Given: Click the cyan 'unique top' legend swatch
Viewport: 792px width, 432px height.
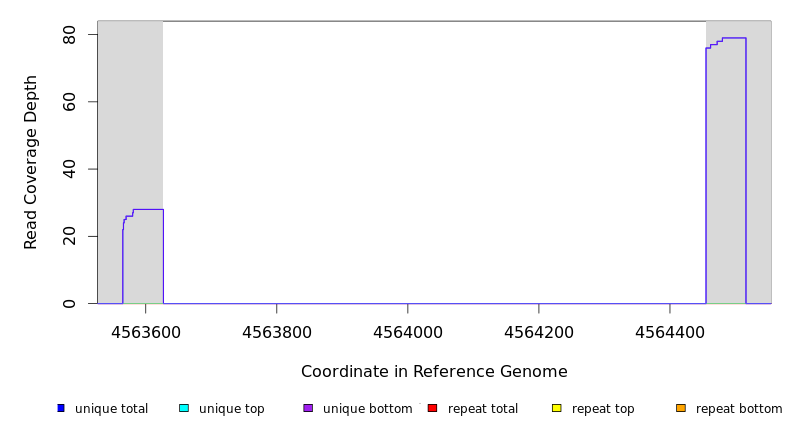Looking at the screenshot, I should (x=183, y=408).
